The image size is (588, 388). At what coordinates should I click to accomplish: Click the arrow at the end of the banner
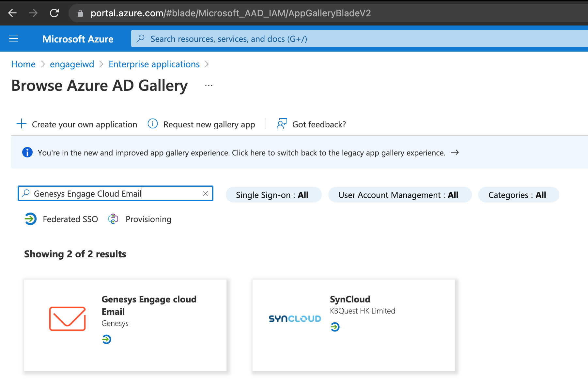(x=455, y=152)
